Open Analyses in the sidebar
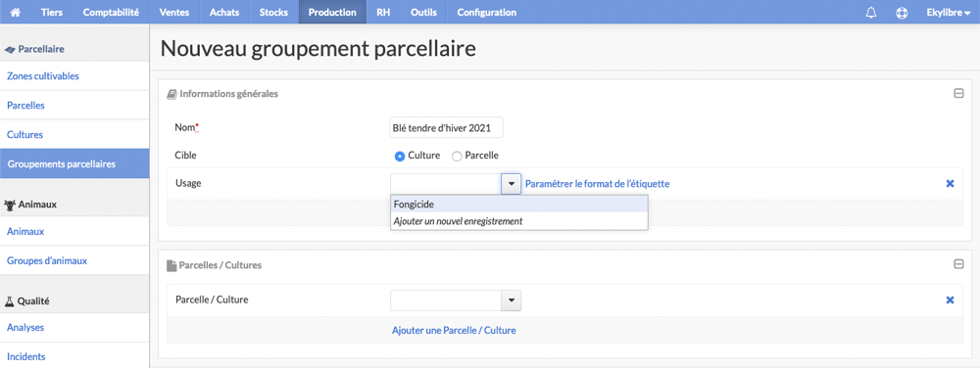Screen dimensions: 980x368 [74, 328]
